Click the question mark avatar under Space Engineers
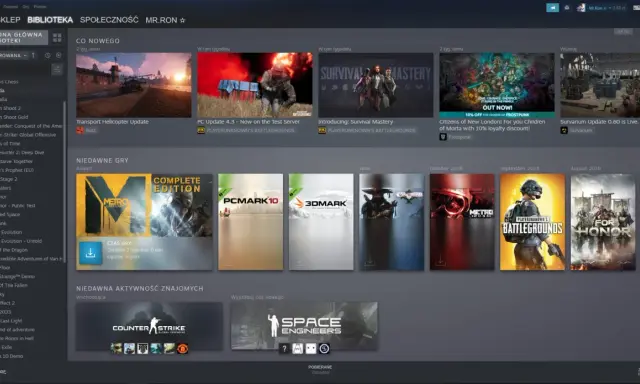This screenshot has width=640, height=384. [x=284, y=348]
